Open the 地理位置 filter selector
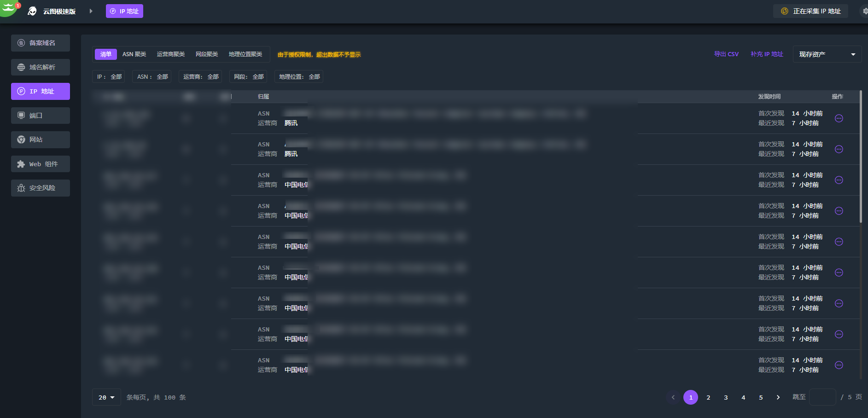This screenshot has height=418, width=868. coord(299,77)
